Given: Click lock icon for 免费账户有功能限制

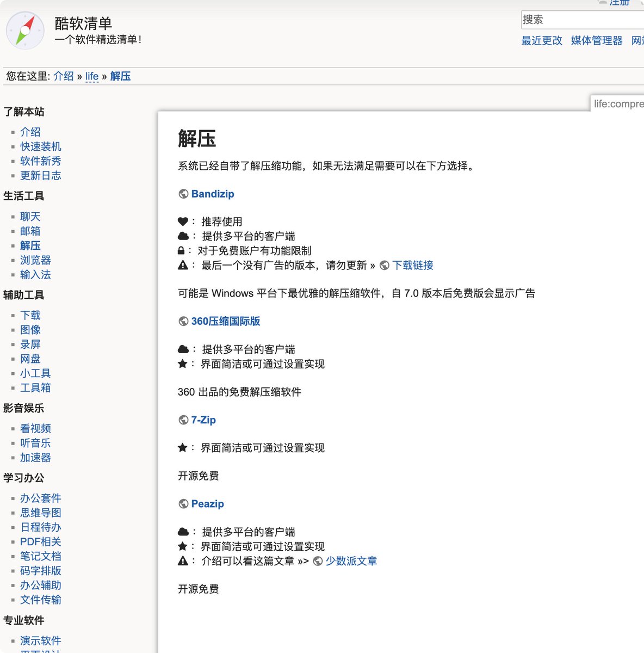Looking at the screenshot, I should coord(181,251).
